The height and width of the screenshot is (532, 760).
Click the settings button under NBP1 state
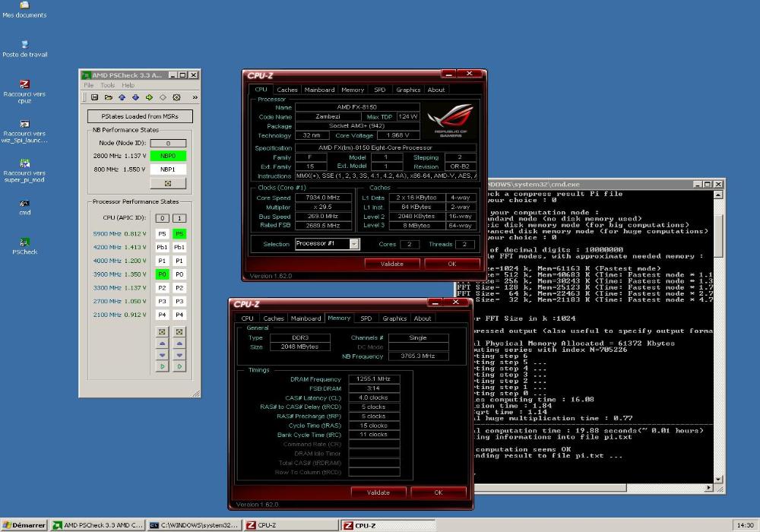168,183
